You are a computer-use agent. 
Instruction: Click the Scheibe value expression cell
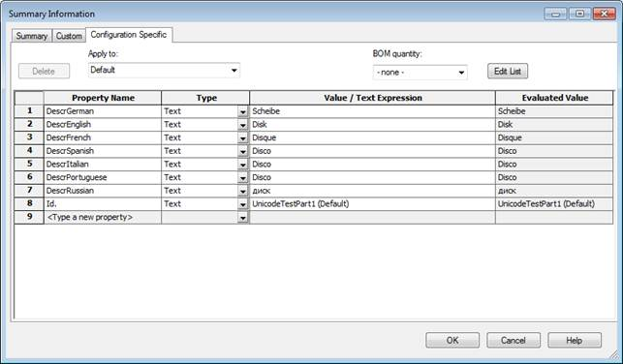click(x=372, y=111)
